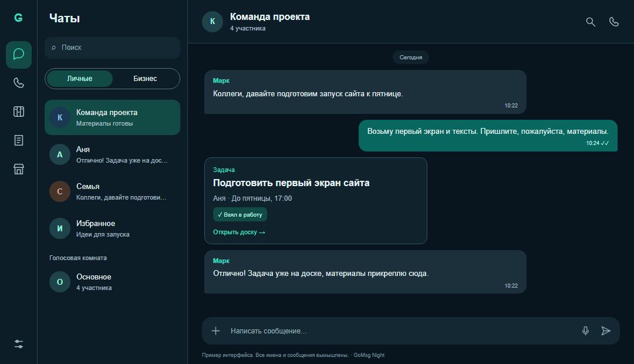Click Марк's message Отлично! Задача уже на доске
Image resolution: width=634 pixels, height=364 pixels.
365,272
